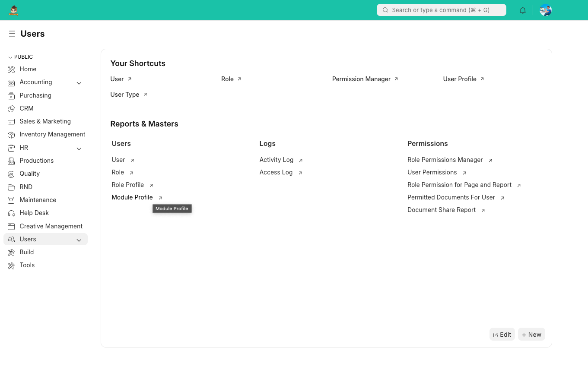This screenshot has width=588, height=373.
Task: Open the Home workspace icon
Action: click(11, 69)
